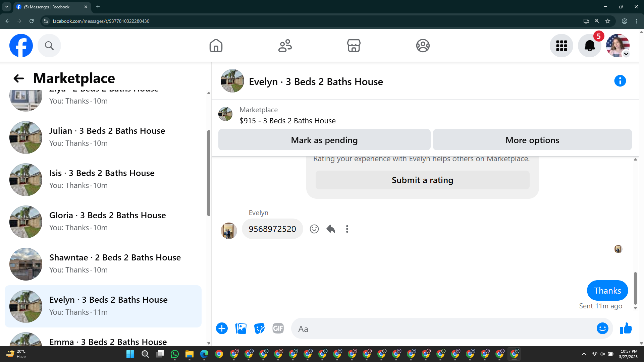Open the Marketplace storefront icon
The image size is (644, 362).
pos(354,46)
